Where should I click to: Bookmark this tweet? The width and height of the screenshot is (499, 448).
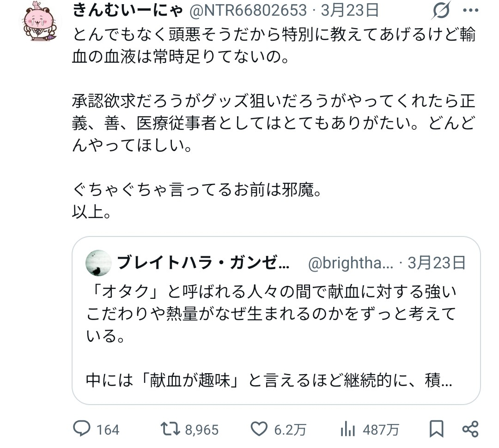tap(436, 429)
